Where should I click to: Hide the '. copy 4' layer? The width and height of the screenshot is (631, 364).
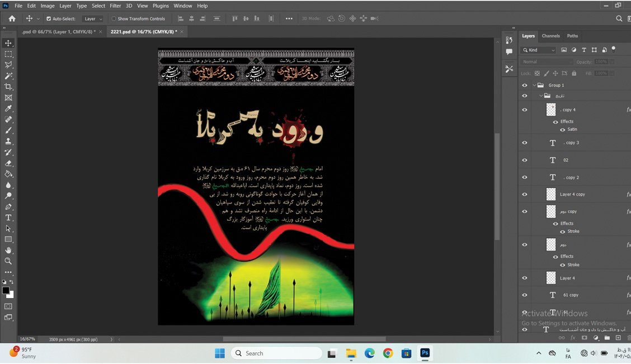tap(524, 110)
